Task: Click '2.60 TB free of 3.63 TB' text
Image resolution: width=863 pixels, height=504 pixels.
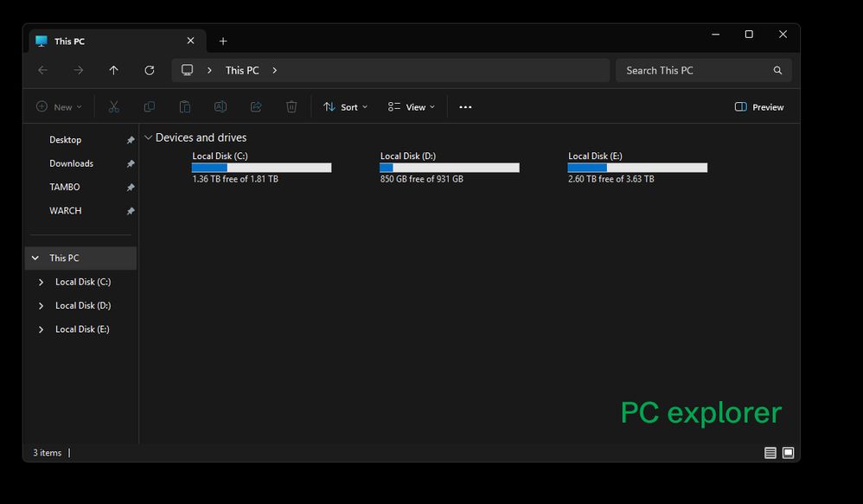Action: tap(610, 179)
